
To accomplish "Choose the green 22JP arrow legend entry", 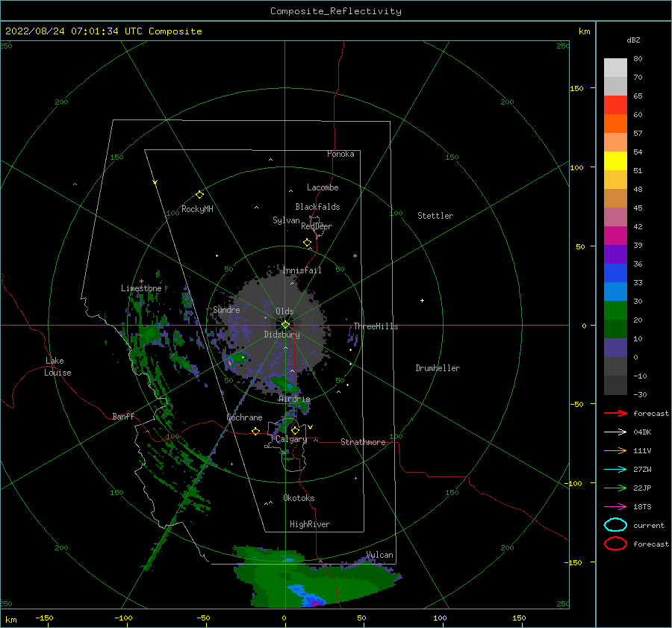I will tap(615, 488).
